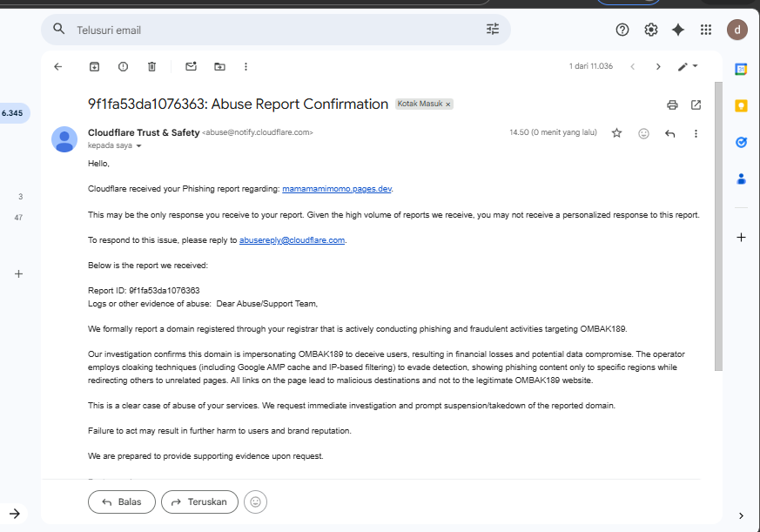Archive this email
Screen dimensions: 760x532
click(x=95, y=66)
